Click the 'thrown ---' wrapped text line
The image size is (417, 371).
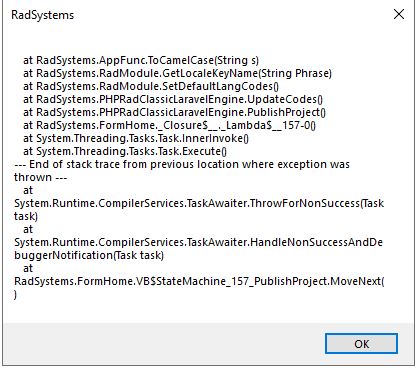tap(40, 177)
